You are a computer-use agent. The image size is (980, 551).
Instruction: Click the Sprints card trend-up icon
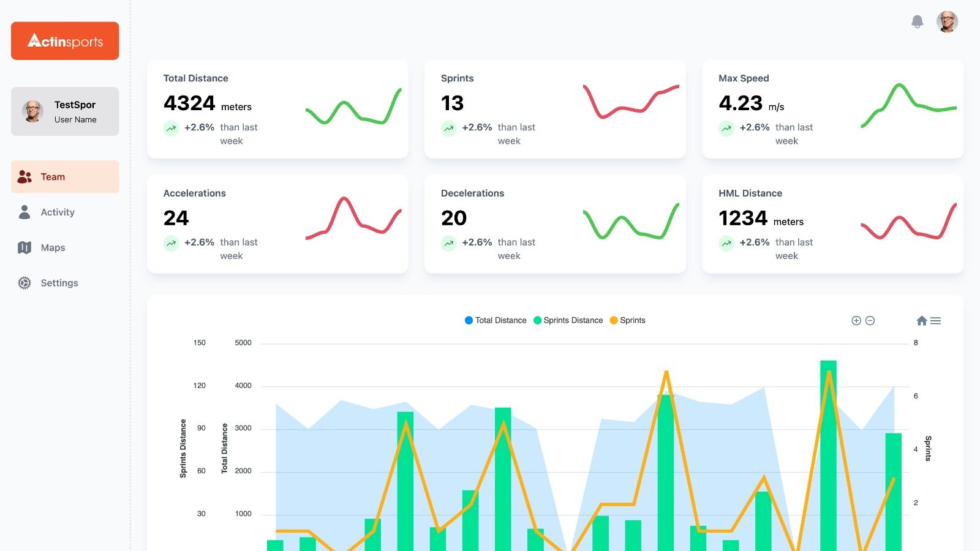click(449, 128)
